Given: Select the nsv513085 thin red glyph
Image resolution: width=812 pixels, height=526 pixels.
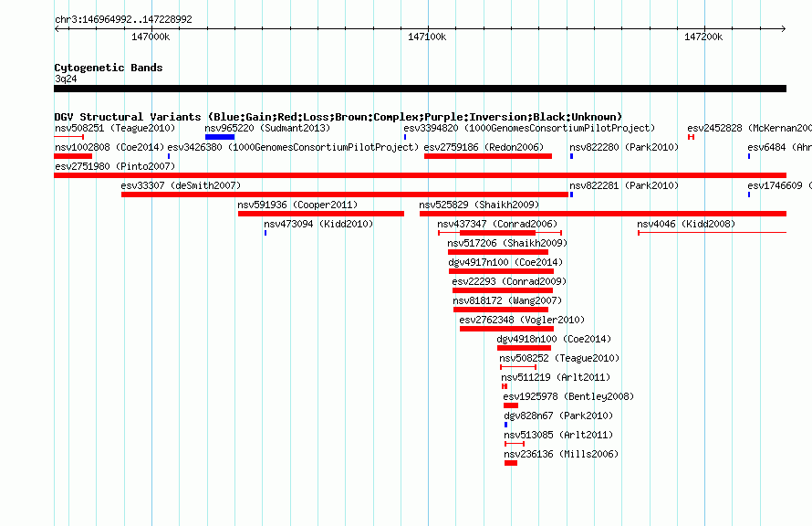Looking at the screenshot, I should pos(515,444).
